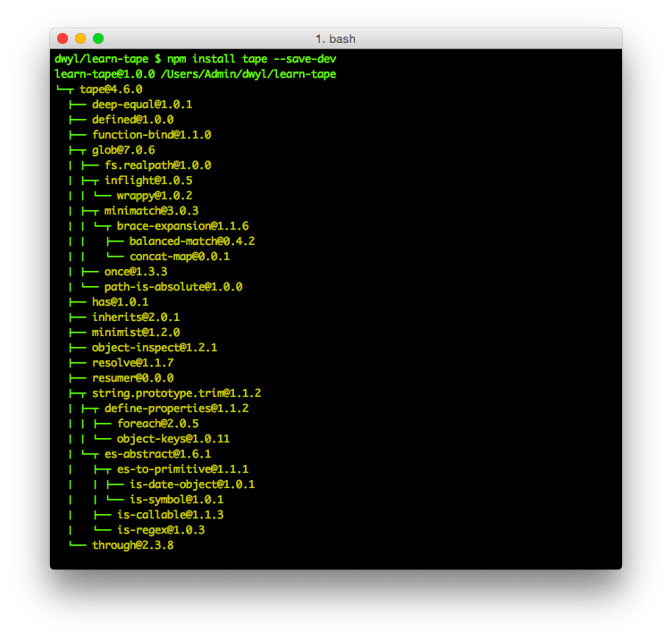Click the 'glob@7.0.6' entry
Screen dimensions: 672x641
pos(123,150)
